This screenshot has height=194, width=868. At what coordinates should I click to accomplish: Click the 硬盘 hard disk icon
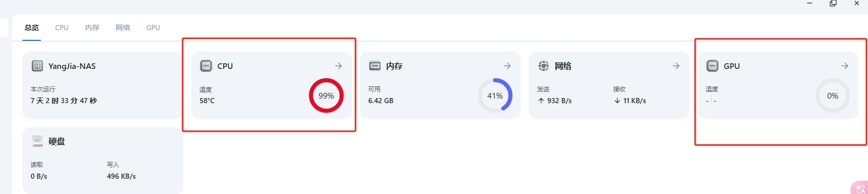pos(37,141)
